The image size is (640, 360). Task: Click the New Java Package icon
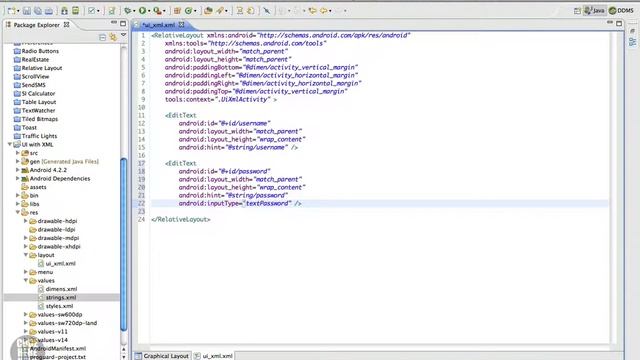[x=177, y=11]
